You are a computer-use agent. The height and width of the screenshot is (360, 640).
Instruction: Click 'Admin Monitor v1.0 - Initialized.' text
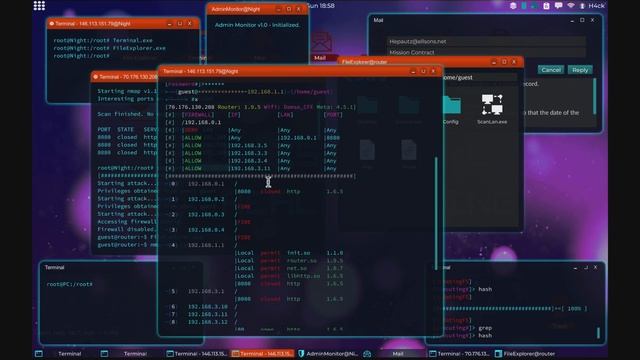pos(257,25)
